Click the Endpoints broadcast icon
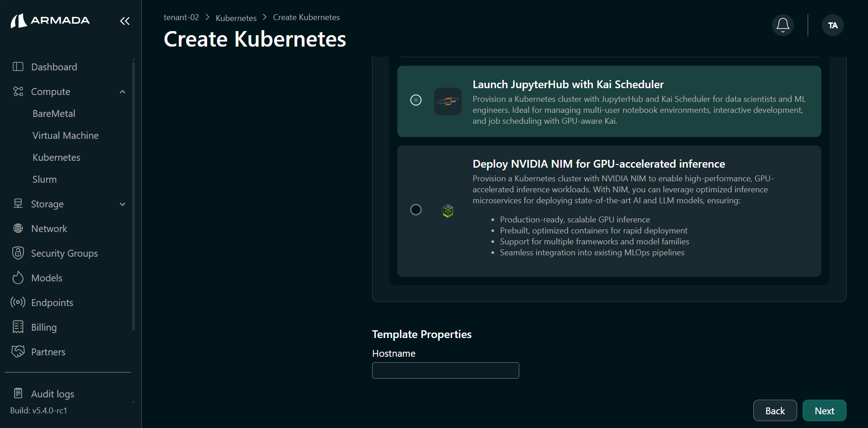 tap(18, 302)
